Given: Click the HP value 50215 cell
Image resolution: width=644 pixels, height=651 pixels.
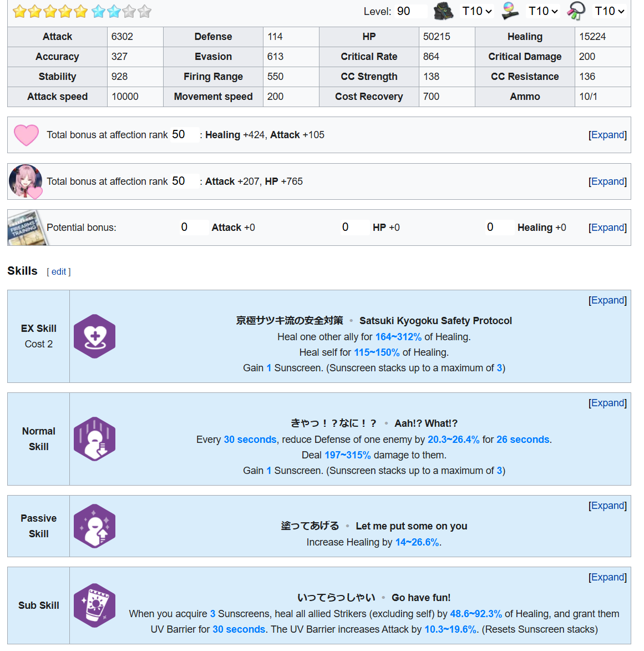Looking at the screenshot, I should pyautogui.click(x=447, y=37).
